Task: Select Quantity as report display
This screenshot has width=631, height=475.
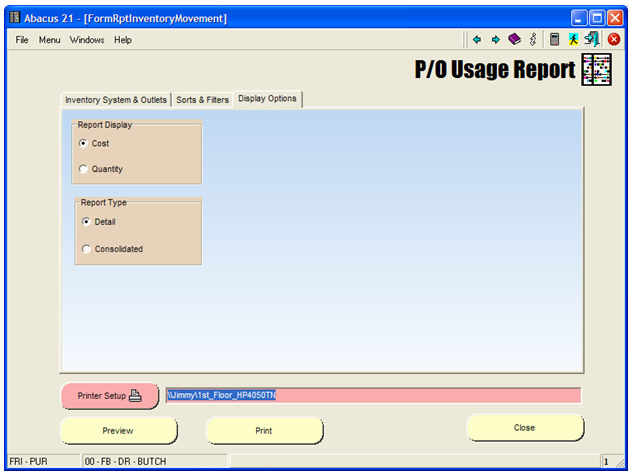Action: 84,170
